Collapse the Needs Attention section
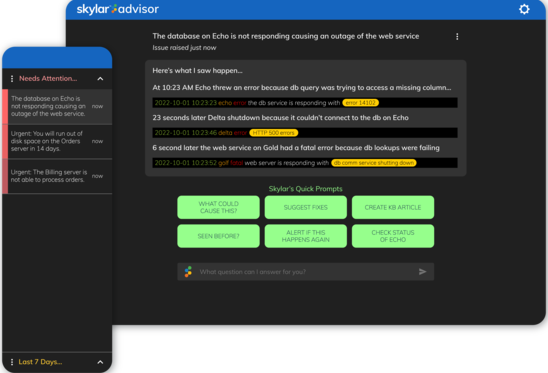This screenshot has height=373, width=548. (x=100, y=79)
